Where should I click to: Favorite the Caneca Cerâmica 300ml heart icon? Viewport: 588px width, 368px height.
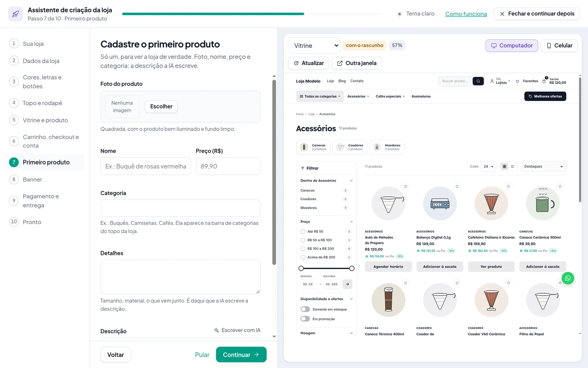click(x=560, y=187)
